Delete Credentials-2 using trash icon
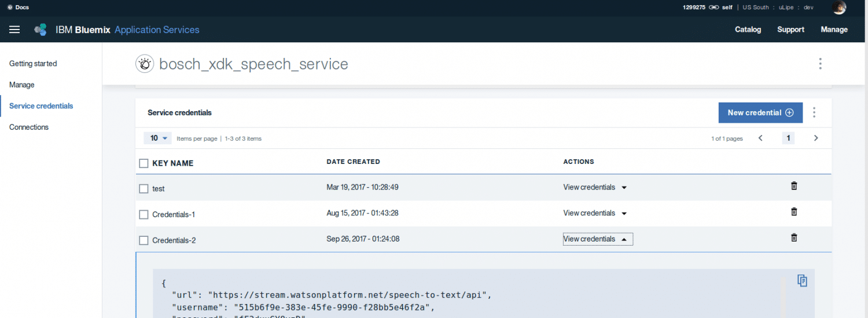 tap(794, 237)
